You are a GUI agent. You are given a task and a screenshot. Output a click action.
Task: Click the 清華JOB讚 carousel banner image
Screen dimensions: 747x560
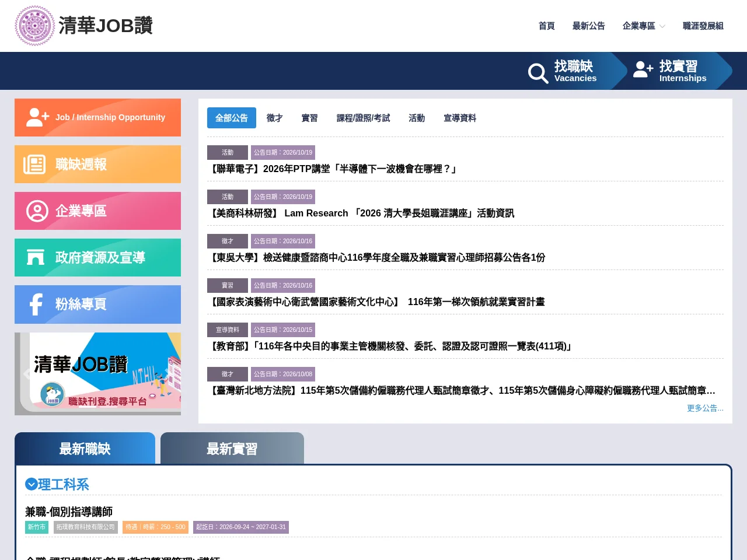(98, 374)
